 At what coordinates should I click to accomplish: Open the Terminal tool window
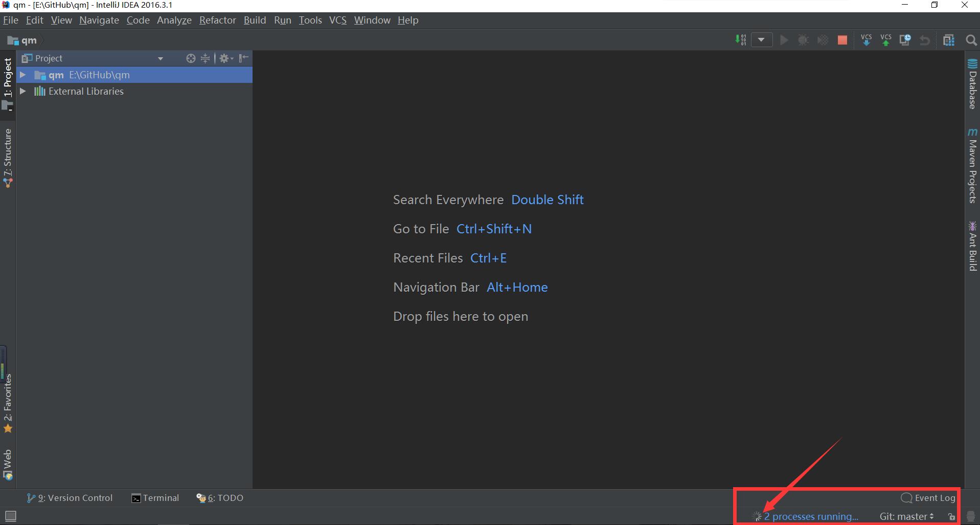coord(155,498)
